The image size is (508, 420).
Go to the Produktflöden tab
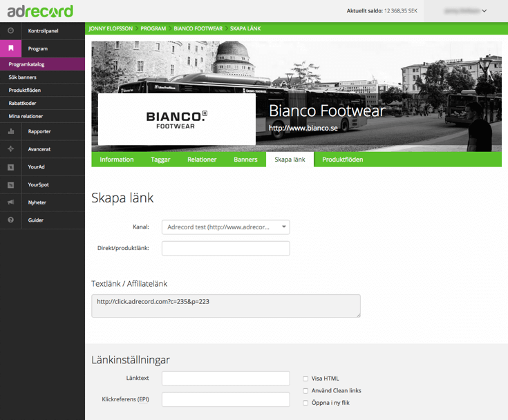pyautogui.click(x=342, y=160)
